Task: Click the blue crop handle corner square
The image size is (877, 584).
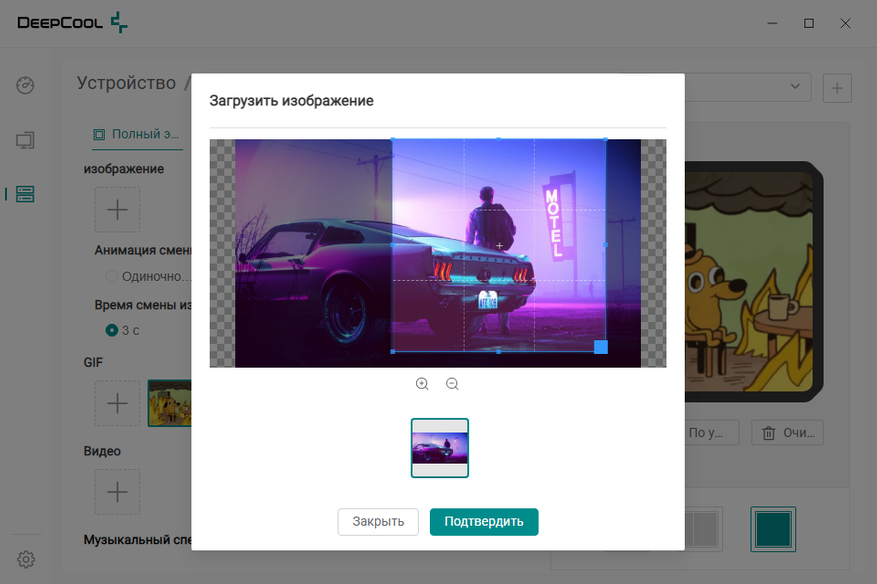Action: click(x=601, y=347)
